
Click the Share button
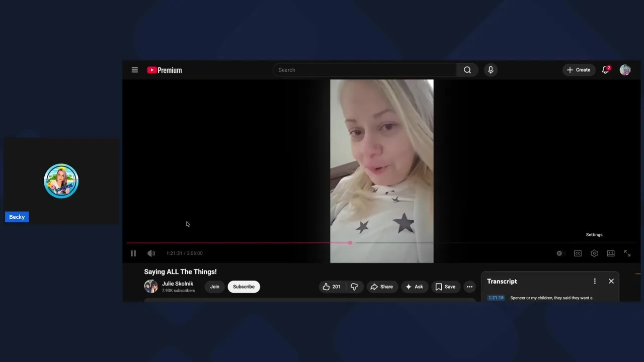381,287
